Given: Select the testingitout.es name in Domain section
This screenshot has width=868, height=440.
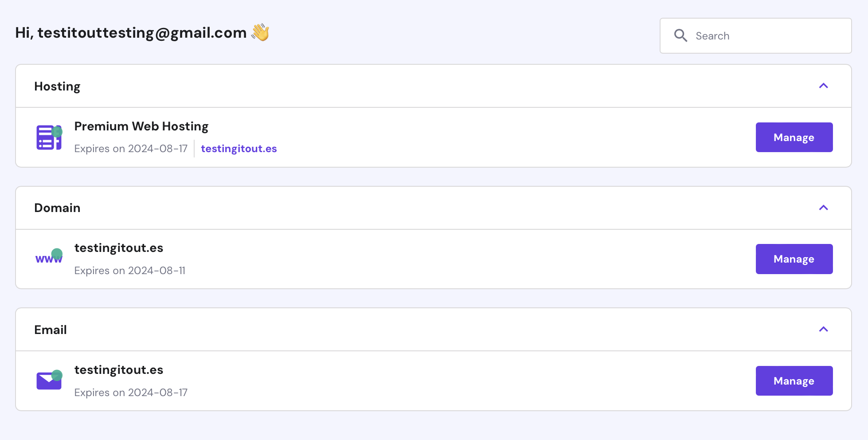Looking at the screenshot, I should tap(119, 248).
